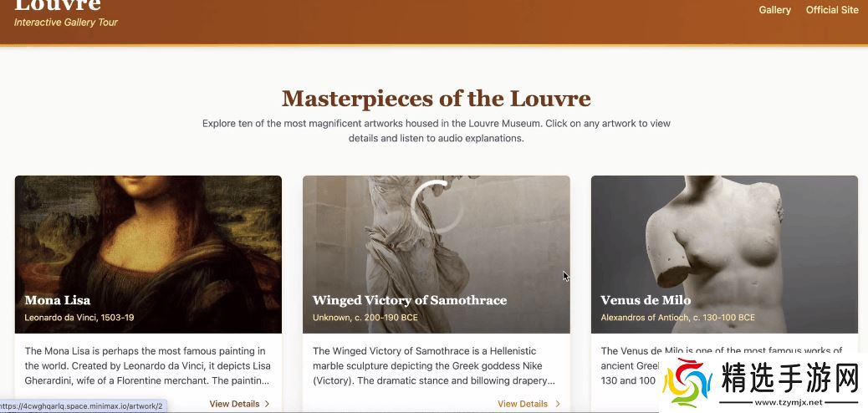This screenshot has width=868, height=413.
Task: Click the Winged Victory description paragraph
Action: (x=434, y=366)
